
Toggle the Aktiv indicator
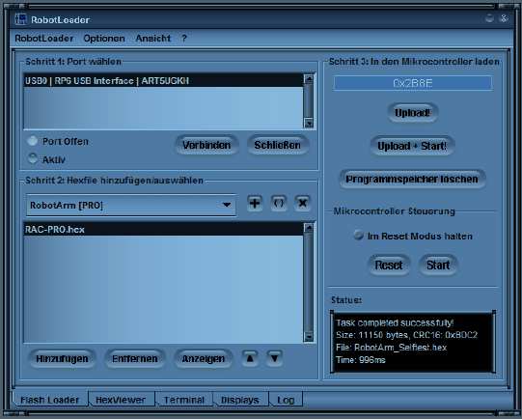(33, 158)
